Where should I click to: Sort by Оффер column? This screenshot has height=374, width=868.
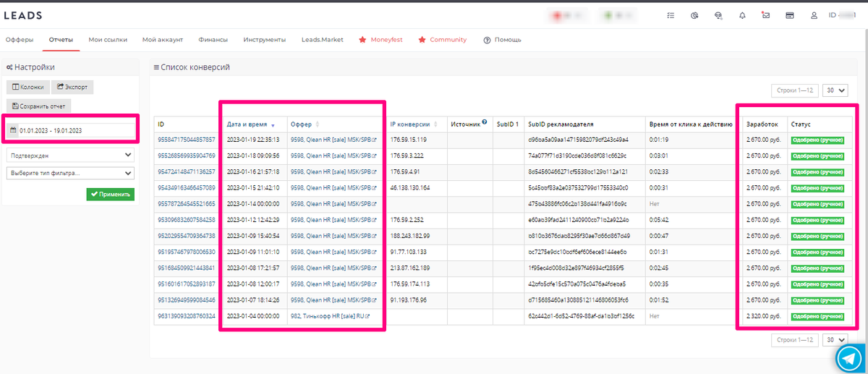pyautogui.click(x=305, y=124)
